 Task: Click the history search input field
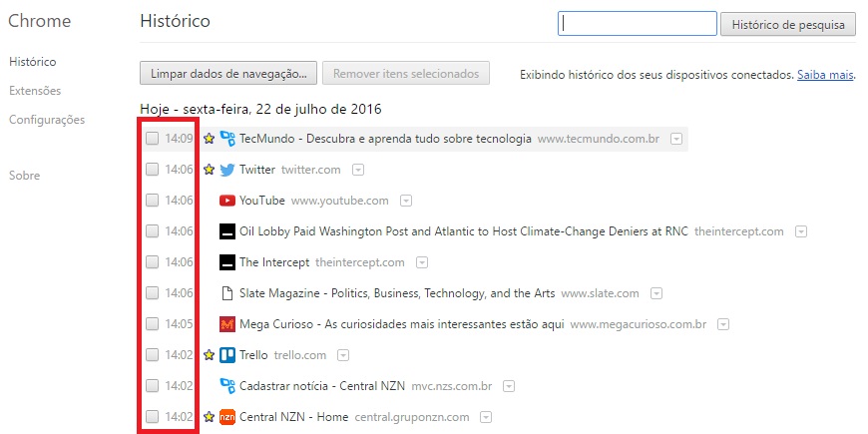coord(638,24)
